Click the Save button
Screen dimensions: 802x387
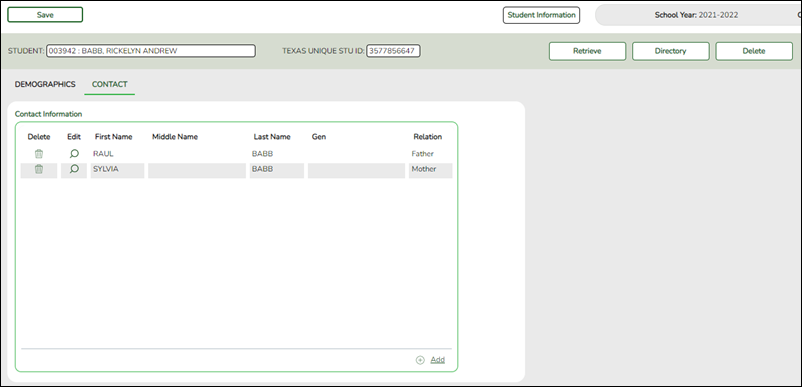45,15
